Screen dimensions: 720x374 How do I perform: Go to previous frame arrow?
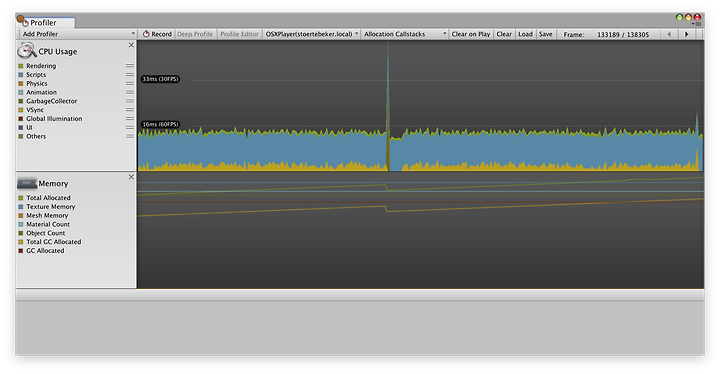pyautogui.click(x=669, y=34)
